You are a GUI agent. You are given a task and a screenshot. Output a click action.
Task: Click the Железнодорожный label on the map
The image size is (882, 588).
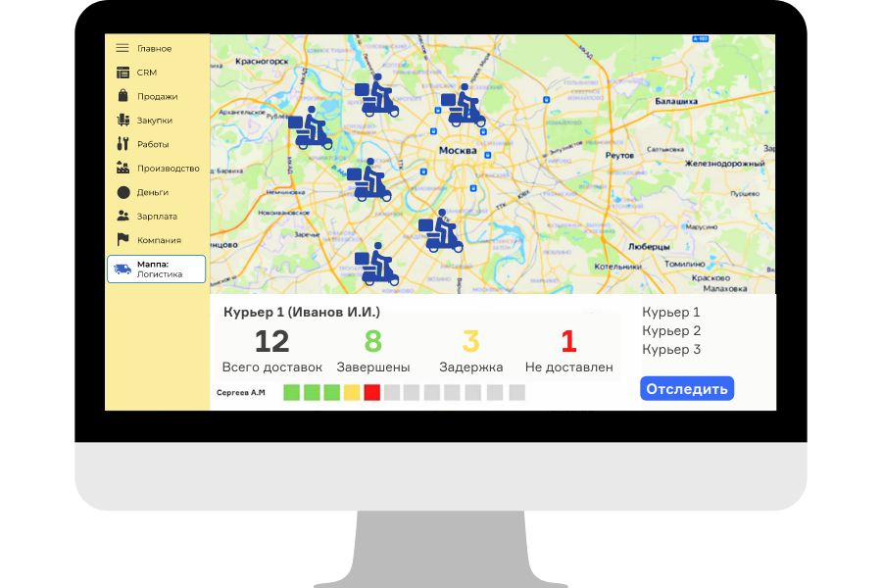(x=724, y=164)
